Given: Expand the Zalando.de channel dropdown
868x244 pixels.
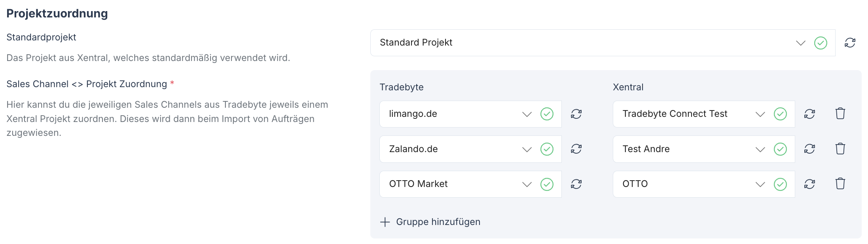Looking at the screenshot, I should coord(527,149).
